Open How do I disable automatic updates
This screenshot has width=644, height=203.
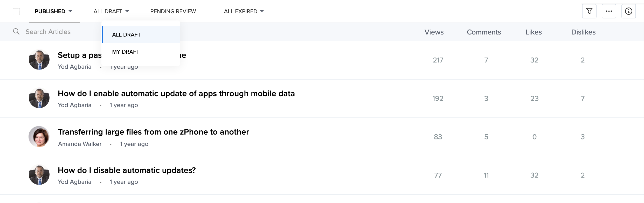[x=127, y=170]
